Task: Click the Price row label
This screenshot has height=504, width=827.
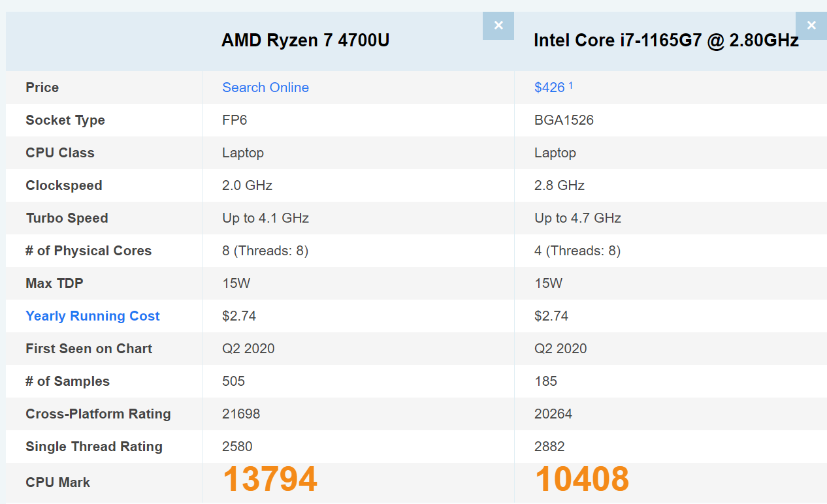Action: click(42, 87)
